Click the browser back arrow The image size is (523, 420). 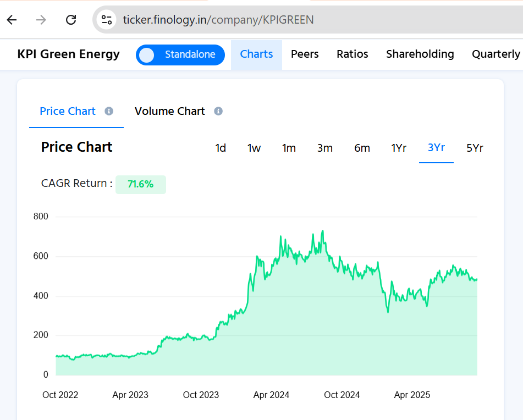[12, 20]
